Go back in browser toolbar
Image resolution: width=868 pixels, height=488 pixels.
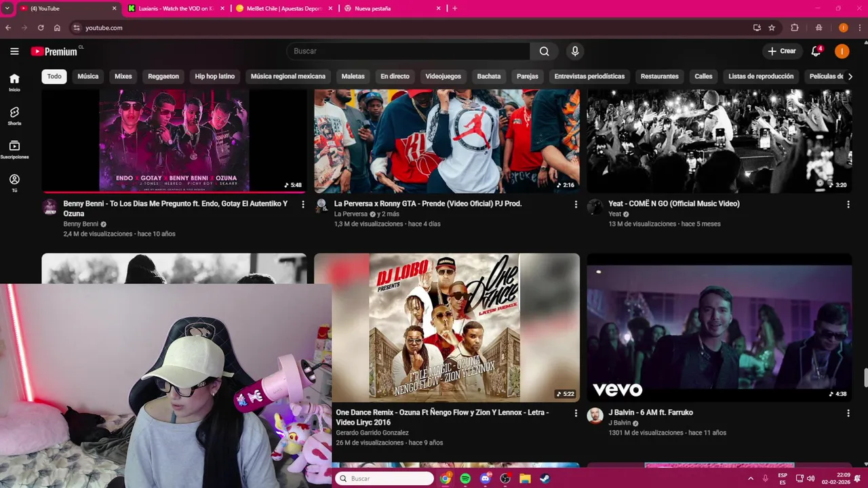(x=8, y=28)
